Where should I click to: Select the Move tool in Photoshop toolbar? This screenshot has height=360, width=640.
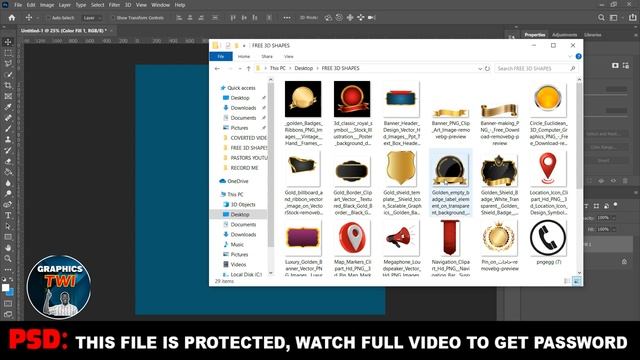(x=8, y=42)
